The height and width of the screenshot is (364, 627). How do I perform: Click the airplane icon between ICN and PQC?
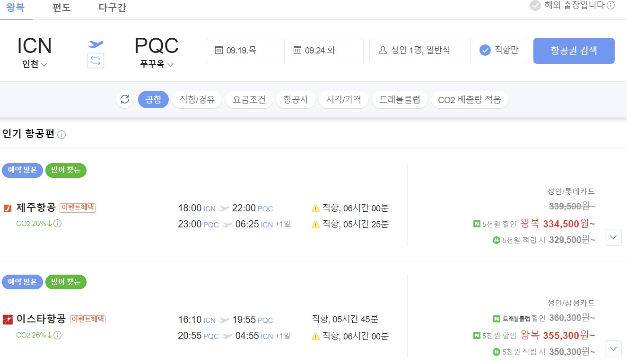[x=95, y=44]
